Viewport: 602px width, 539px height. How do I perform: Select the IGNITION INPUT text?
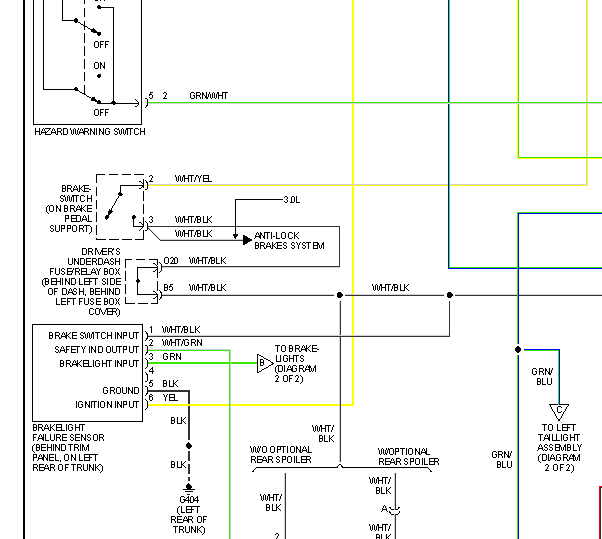coord(107,405)
